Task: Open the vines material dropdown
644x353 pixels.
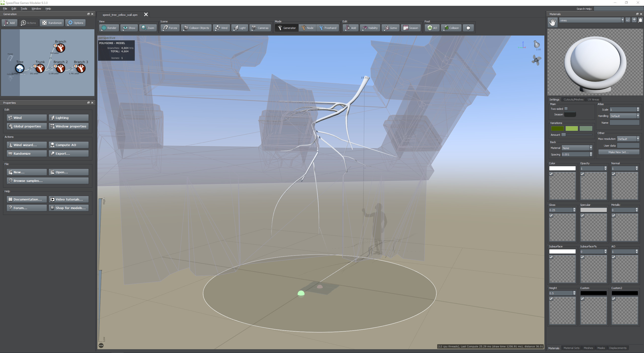Action: coord(622,20)
